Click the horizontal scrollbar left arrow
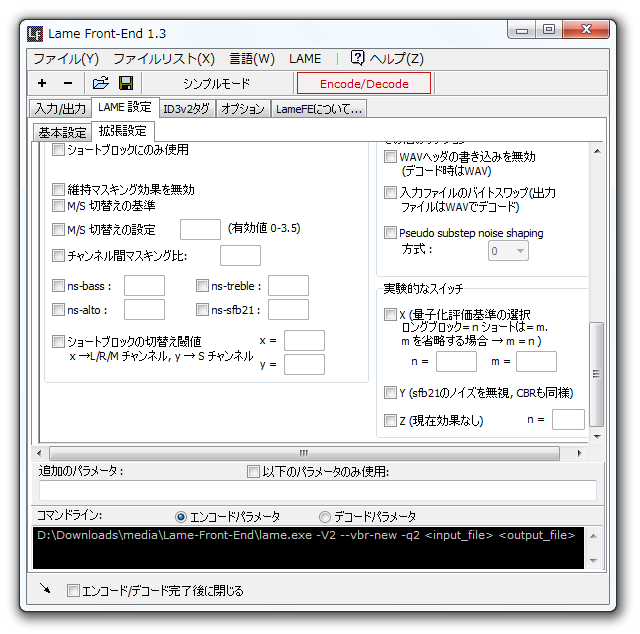Screen dimensions: 640x634 coord(39,453)
